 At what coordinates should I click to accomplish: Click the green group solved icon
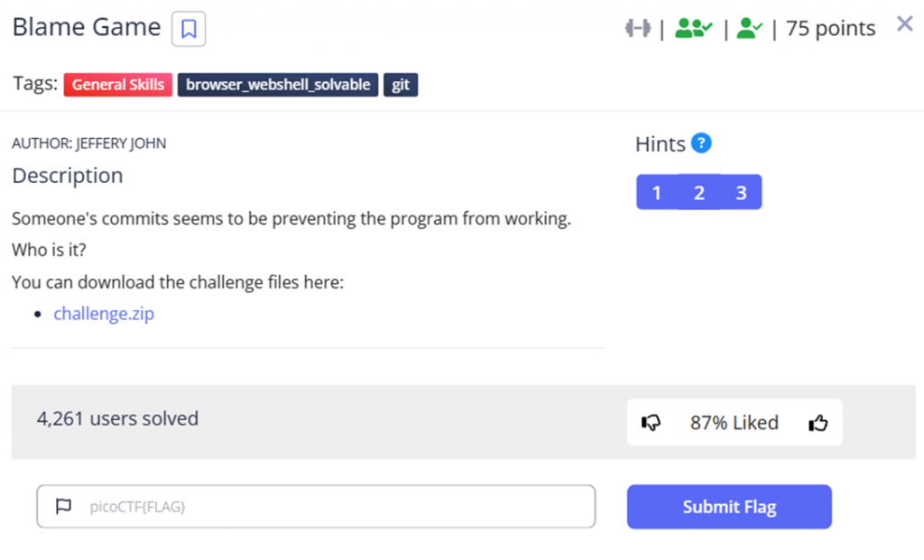[x=693, y=28]
